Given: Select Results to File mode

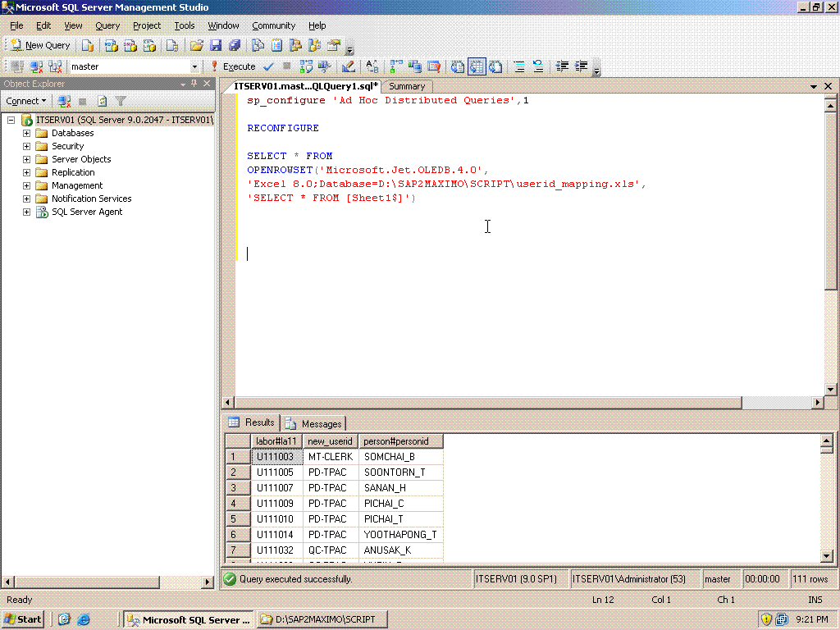Looking at the screenshot, I should click(x=495, y=66).
